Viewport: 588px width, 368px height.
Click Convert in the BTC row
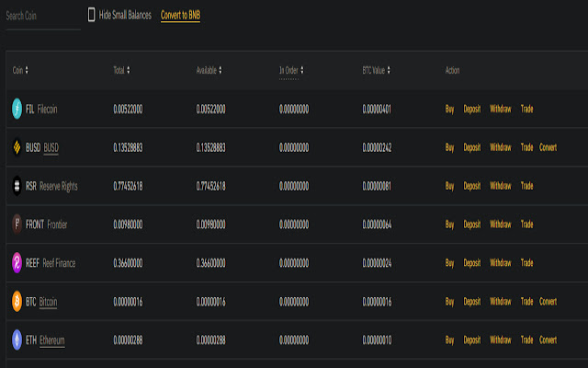pos(548,302)
